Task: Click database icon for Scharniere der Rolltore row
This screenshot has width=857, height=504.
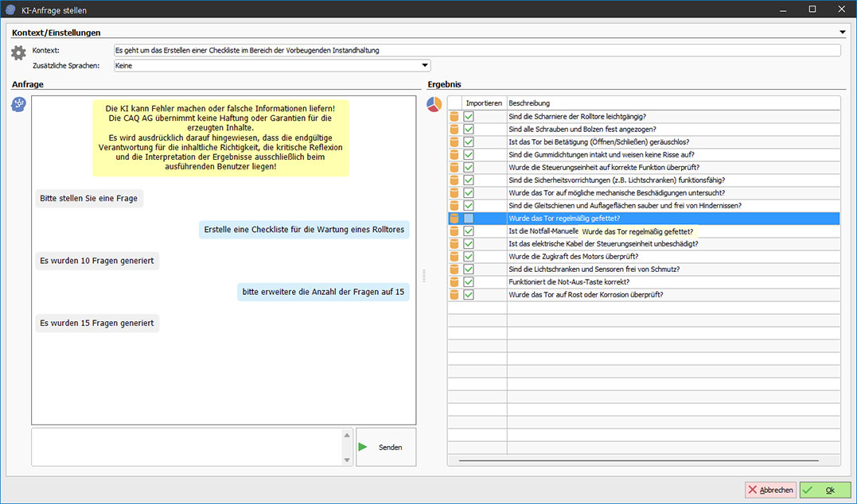Action: [x=455, y=117]
